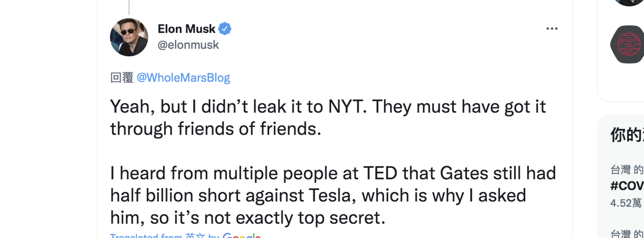
Task: Open the three-dot more options menu
Action: pyautogui.click(x=552, y=29)
